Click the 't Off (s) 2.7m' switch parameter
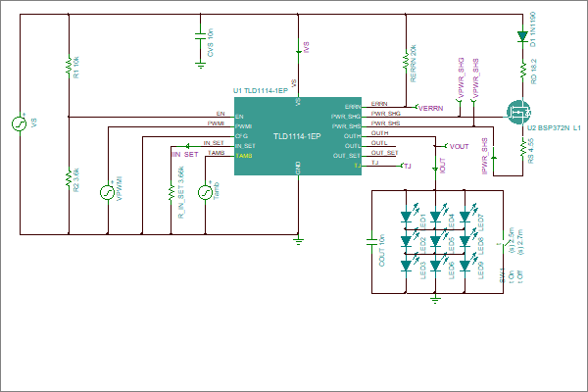Image resolution: width=588 pixels, height=392 pixels. 520,256
